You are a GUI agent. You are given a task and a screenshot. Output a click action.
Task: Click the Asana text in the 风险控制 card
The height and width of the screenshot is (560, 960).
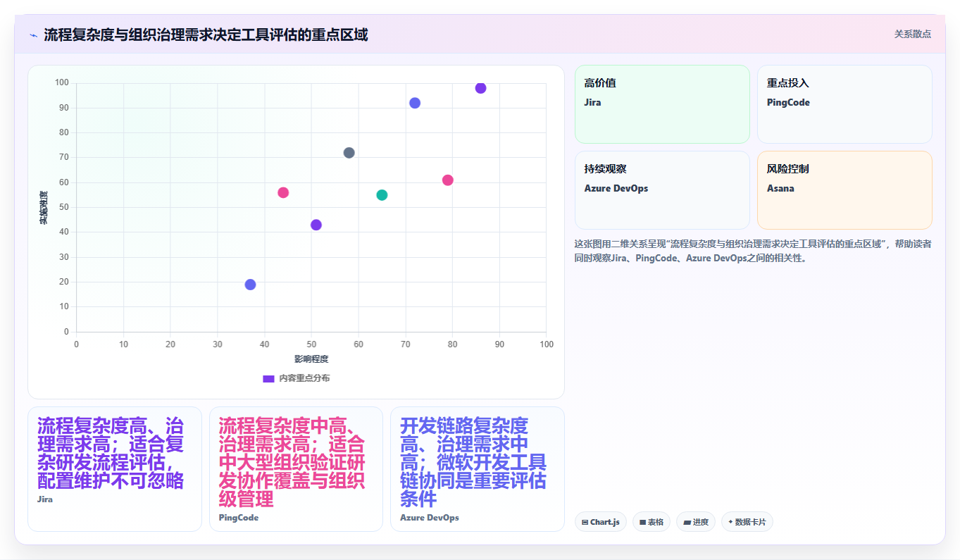(x=780, y=188)
